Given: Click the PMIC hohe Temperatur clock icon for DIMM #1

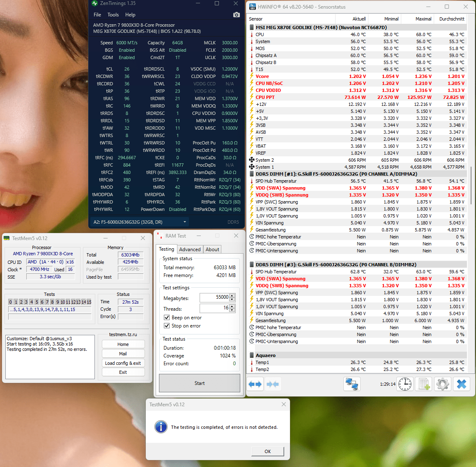Looking at the screenshot, I should (252, 237).
